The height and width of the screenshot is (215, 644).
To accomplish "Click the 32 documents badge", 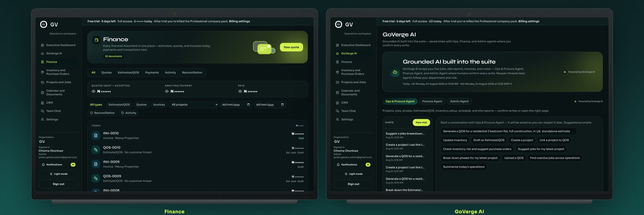I will point(113,56).
